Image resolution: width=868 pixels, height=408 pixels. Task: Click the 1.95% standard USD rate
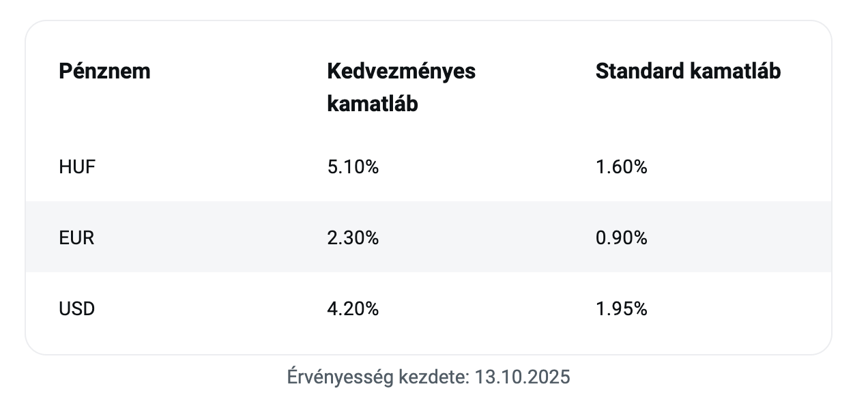(621, 308)
